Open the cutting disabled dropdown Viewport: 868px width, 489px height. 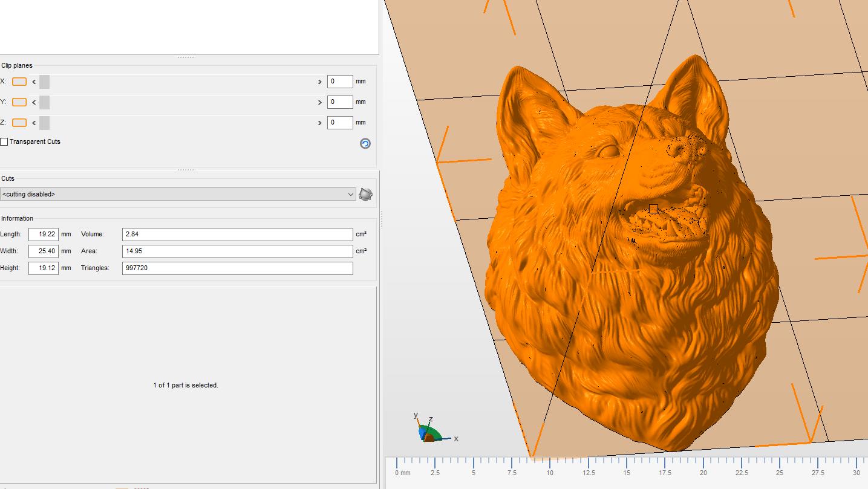178,194
